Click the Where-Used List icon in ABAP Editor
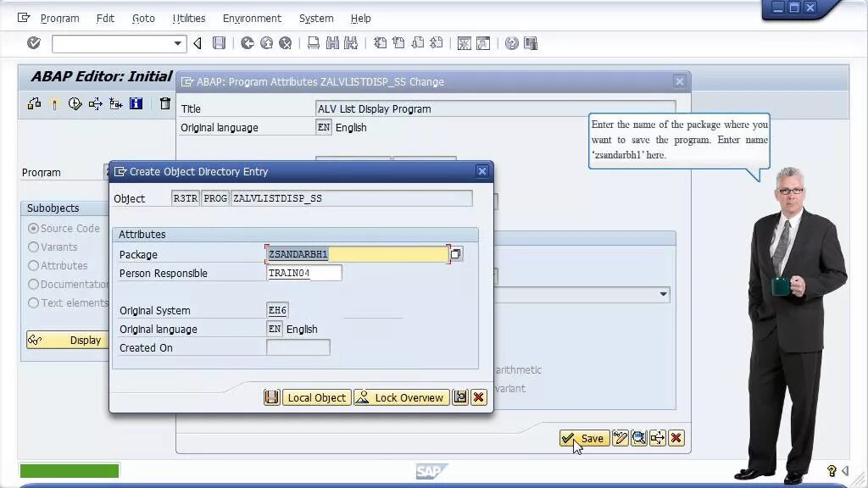Image resolution: width=868 pixels, height=488 pixels. pos(95,103)
